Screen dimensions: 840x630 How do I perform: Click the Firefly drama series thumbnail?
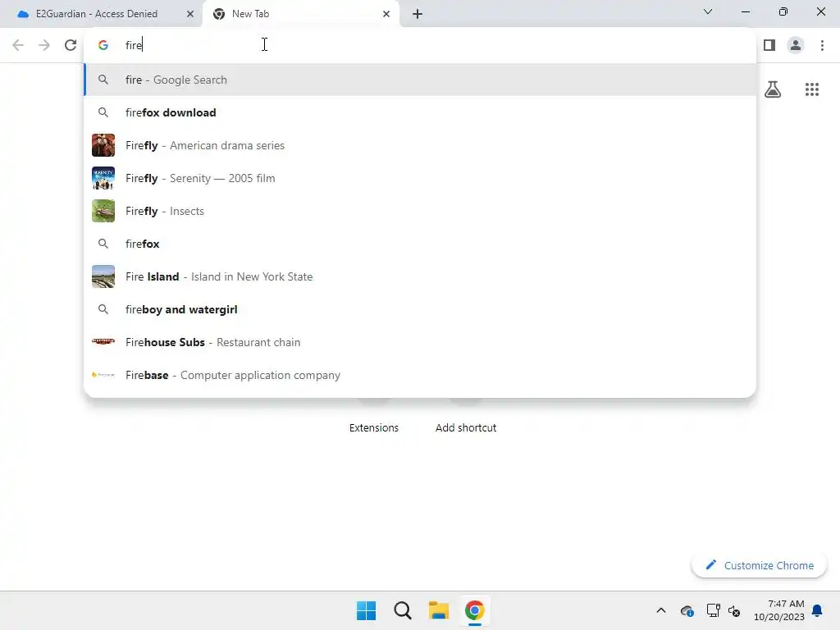[103, 145]
